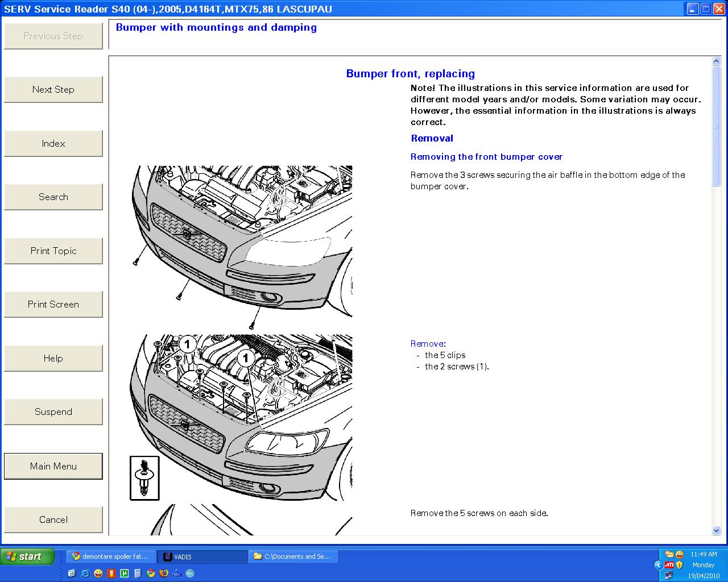Click the 'Removal' subheading
Viewport: 728px width, 582px height.
432,138
